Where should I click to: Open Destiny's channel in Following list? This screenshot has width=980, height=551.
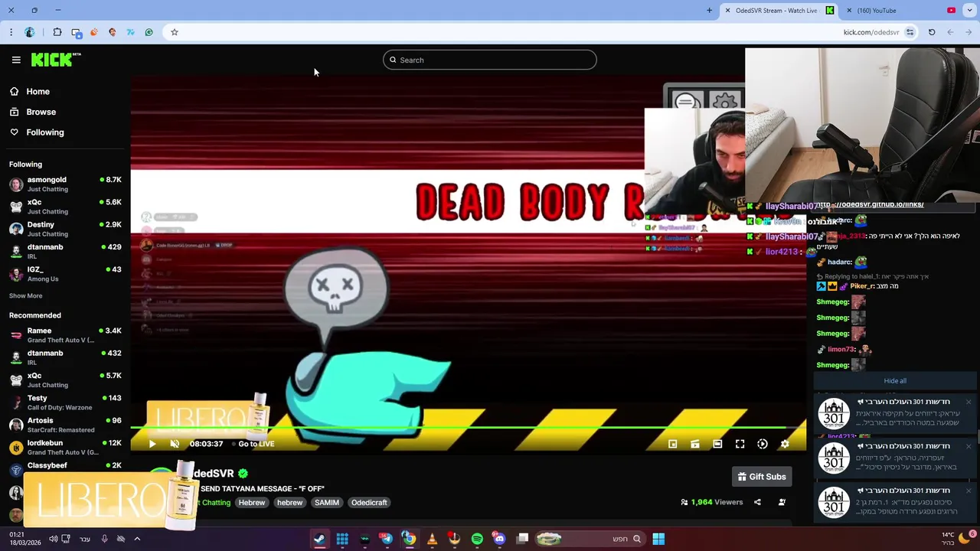click(65, 229)
